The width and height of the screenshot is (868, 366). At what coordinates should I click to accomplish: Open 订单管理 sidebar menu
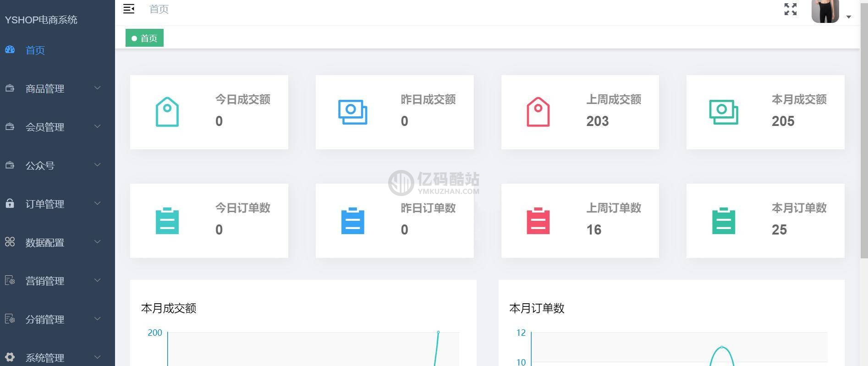point(57,204)
